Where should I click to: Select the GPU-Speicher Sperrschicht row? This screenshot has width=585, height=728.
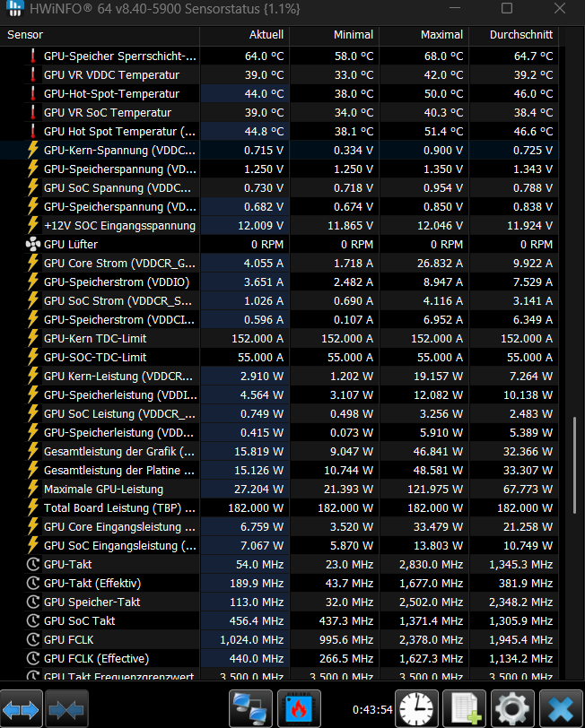coord(279,56)
